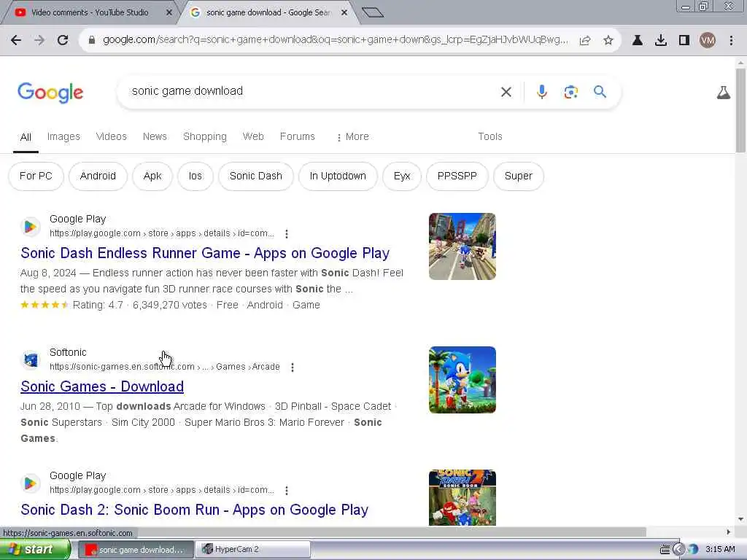
Task: Open options dots beside the Softonic result
Action: pyautogui.click(x=293, y=367)
